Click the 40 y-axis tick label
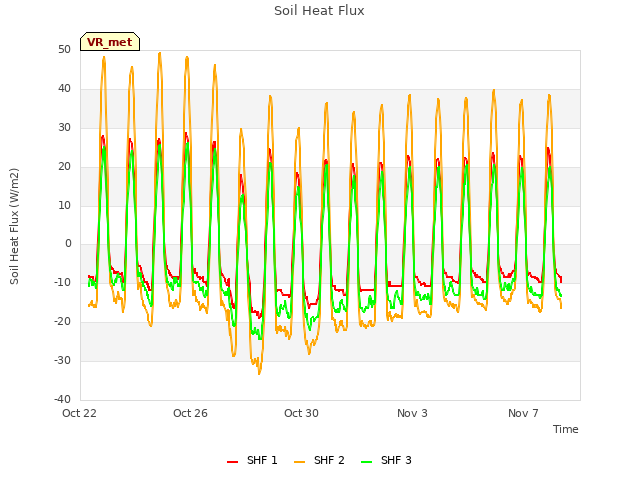640x480 pixels. tap(64, 89)
